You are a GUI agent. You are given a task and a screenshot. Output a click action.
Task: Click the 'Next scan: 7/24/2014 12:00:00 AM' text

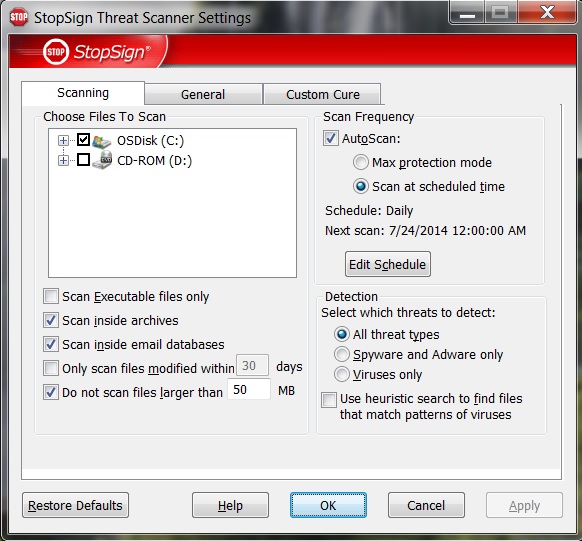click(425, 231)
